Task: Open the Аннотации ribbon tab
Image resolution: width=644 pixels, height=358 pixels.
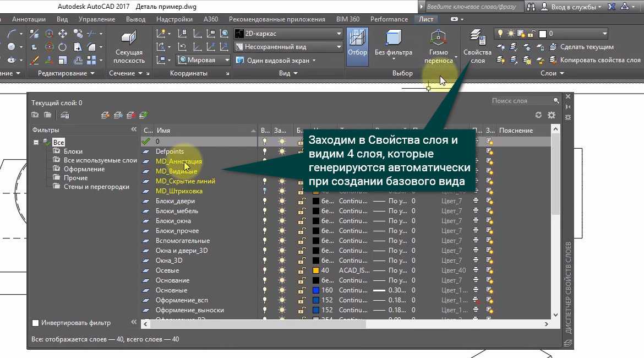Action: pos(29,19)
